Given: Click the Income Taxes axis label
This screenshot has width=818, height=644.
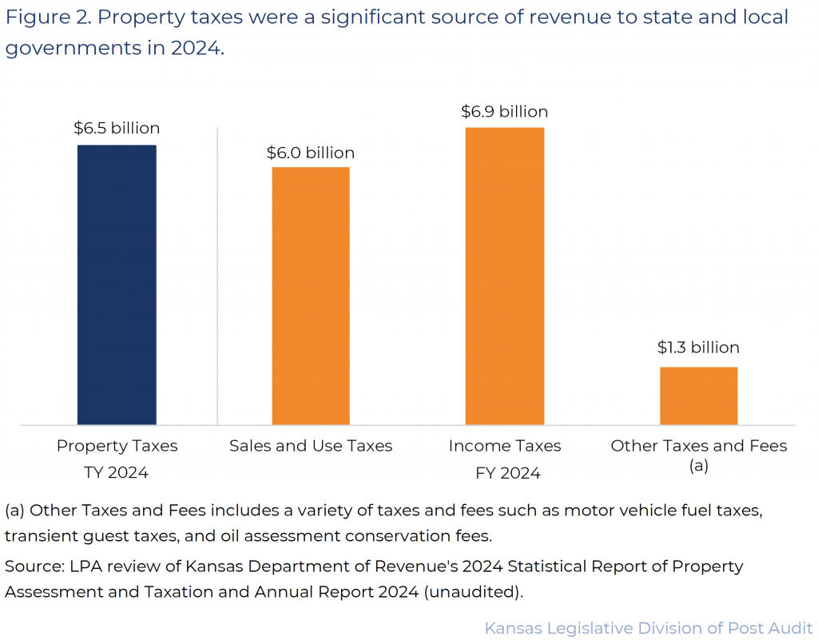Looking at the screenshot, I should pos(505,446).
